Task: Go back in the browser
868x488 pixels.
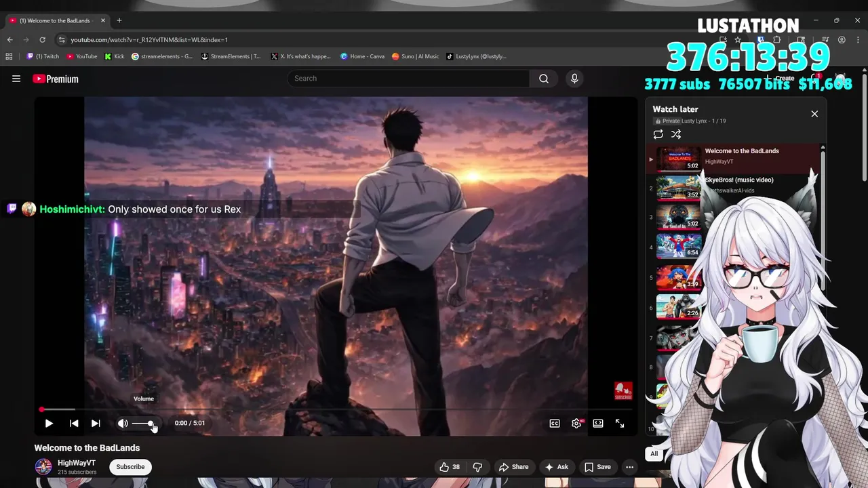Action: [x=9, y=40]
